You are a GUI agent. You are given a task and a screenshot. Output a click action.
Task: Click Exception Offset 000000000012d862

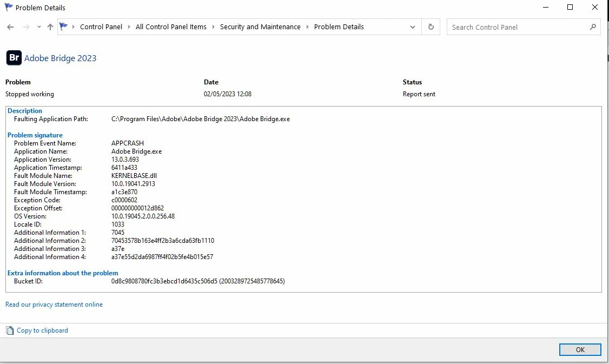[x=137, y=208]
